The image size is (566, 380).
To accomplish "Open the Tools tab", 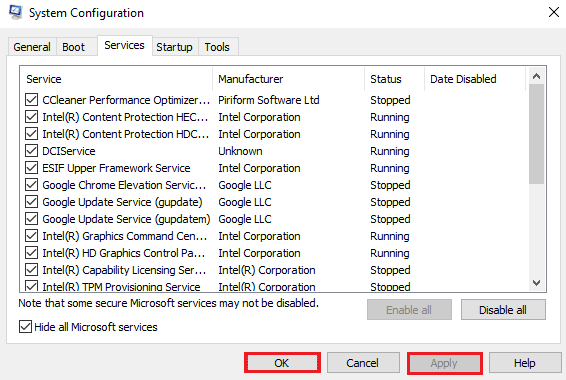I will point(217,47).
